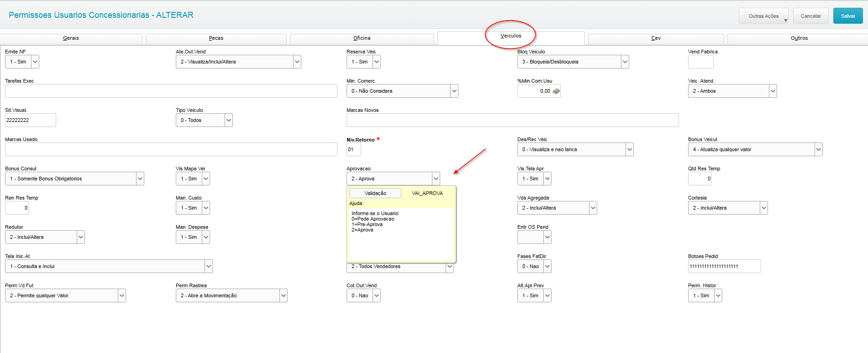Open the Perm.Rastrea dropdown
The height and width of the screenshot is (353, 868).
pos(284,295)
